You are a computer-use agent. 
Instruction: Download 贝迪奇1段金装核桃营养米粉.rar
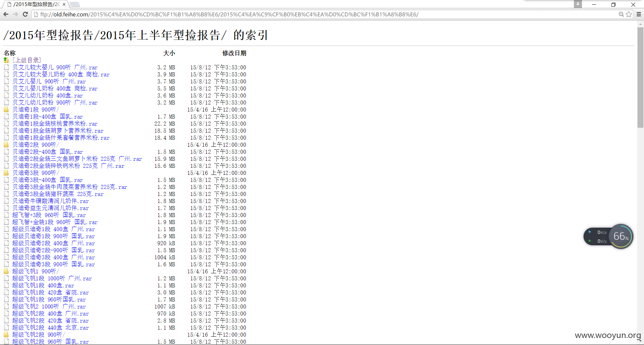coord(55,124)
